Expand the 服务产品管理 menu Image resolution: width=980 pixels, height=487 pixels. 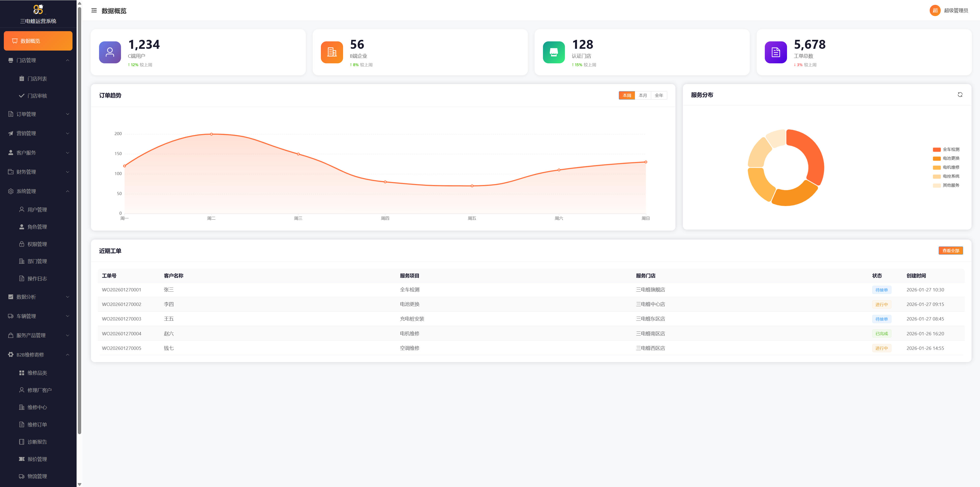pos(38,335)
